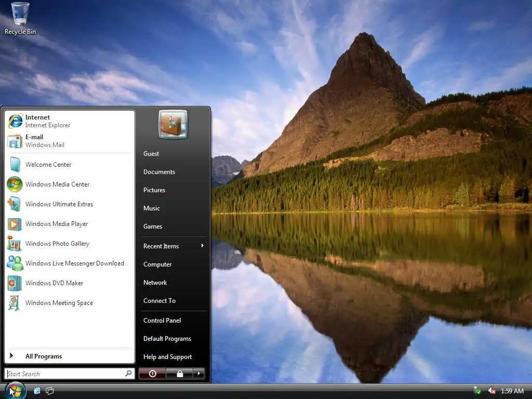Viewport: 532px width, 399px height.
Task: Click the Windows Photo Gallery icon
Action: pos(15,244)
